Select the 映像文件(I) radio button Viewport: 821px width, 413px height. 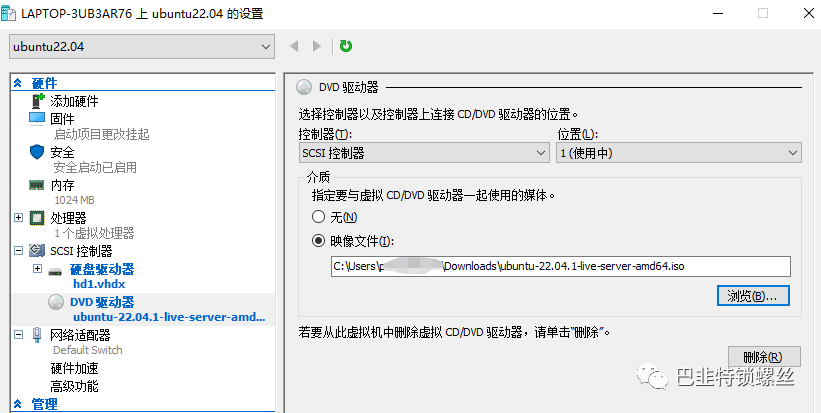point(318,241)
